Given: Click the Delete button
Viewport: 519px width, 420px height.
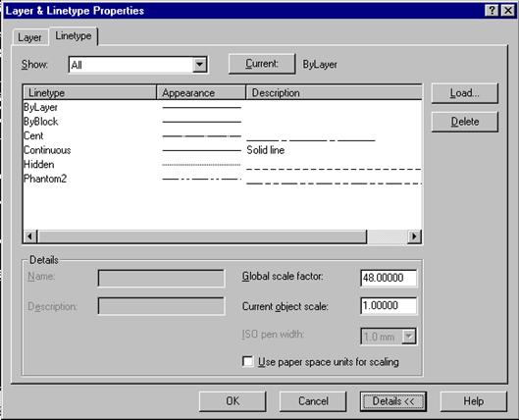Looking at the screenshot, I should pyautogui.click(x=464, y=122).
